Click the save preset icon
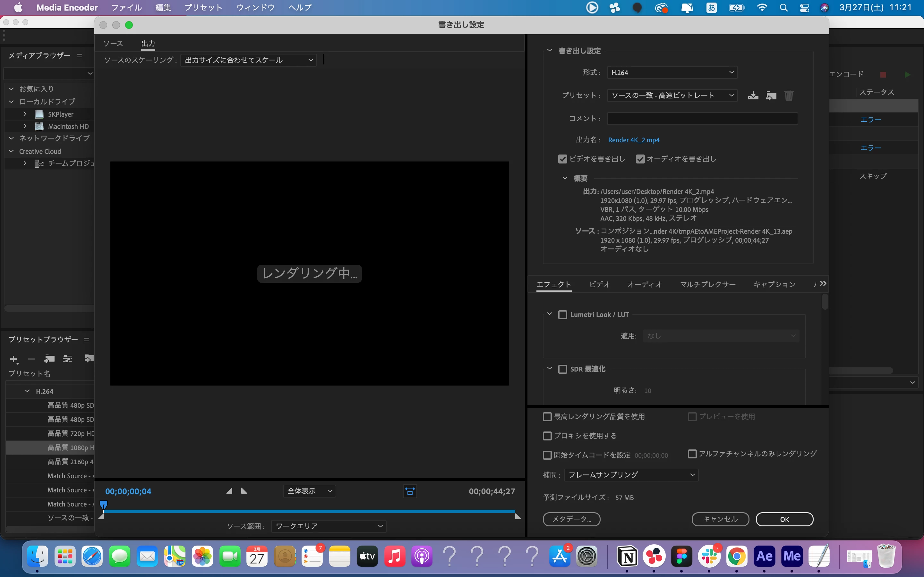Screen dimensions: 924x577 pyautogui.click(x=753, y=96)
